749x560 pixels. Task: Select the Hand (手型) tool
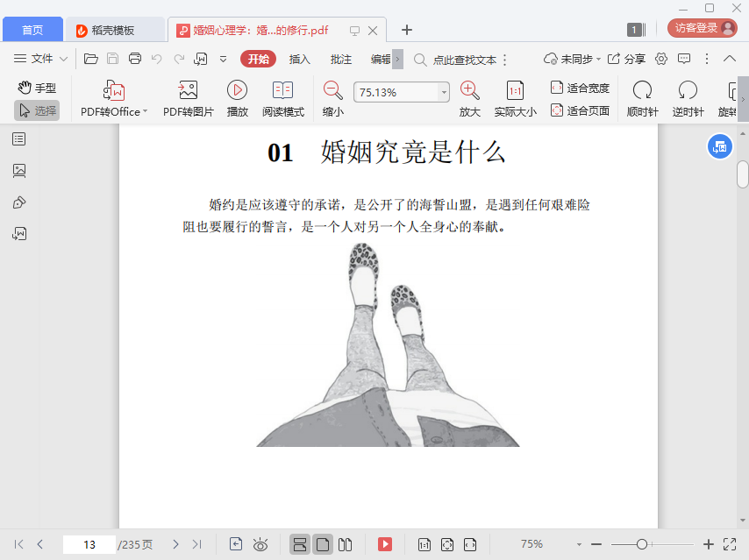click(x=37, y=88)
